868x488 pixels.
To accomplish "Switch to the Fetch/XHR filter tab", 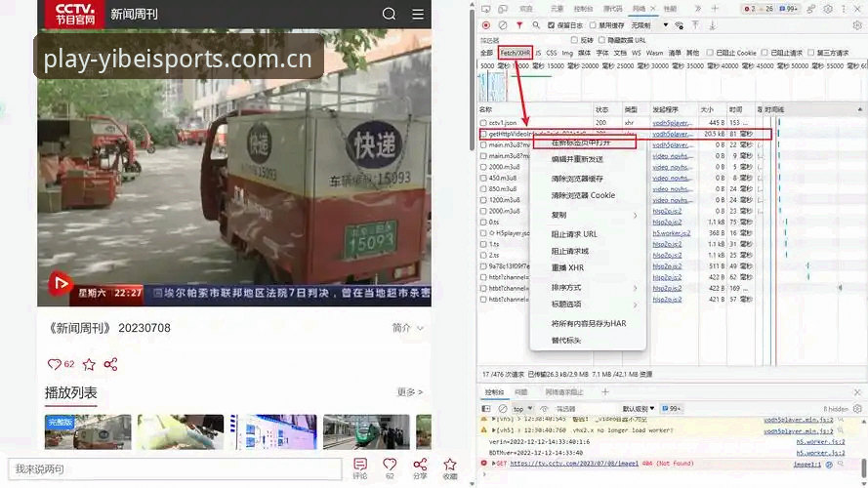I will pos(515,53).
